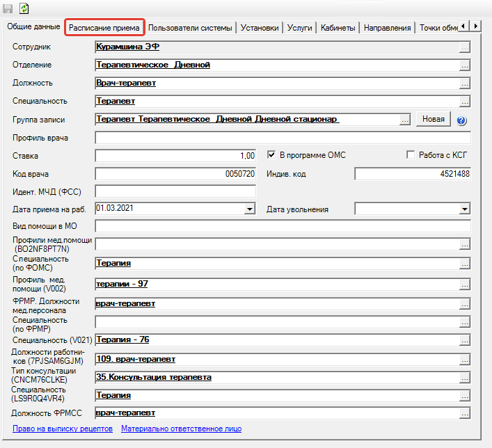Open the Кабинеты tab
Screen dimensions: 492x448
click(338, 28)
